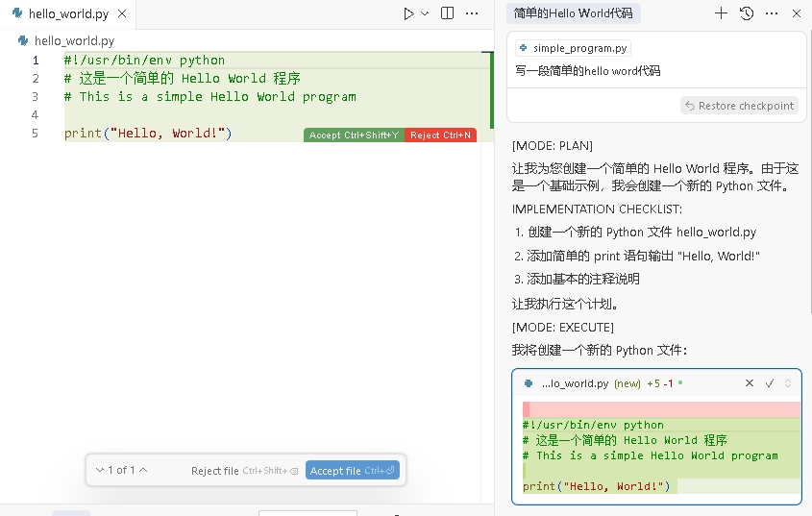
Task: Close the hello_world.py tab
Action: click(x=122, y=13)
